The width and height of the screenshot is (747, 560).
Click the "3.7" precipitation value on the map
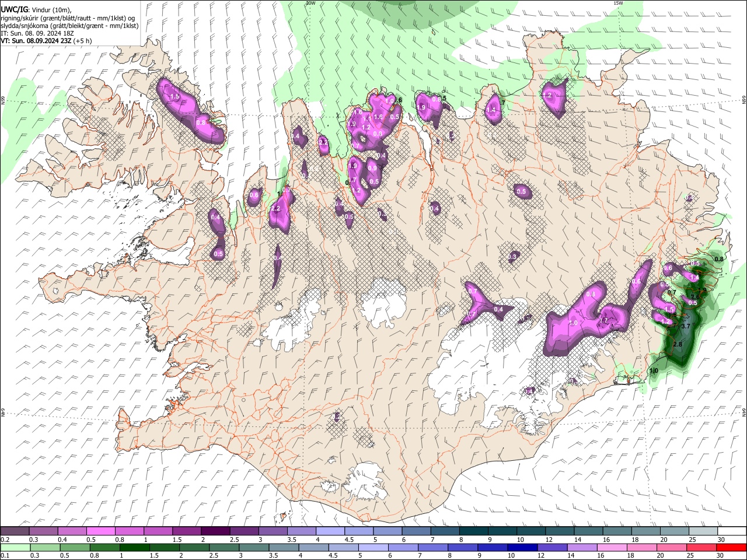coord(686,326)
